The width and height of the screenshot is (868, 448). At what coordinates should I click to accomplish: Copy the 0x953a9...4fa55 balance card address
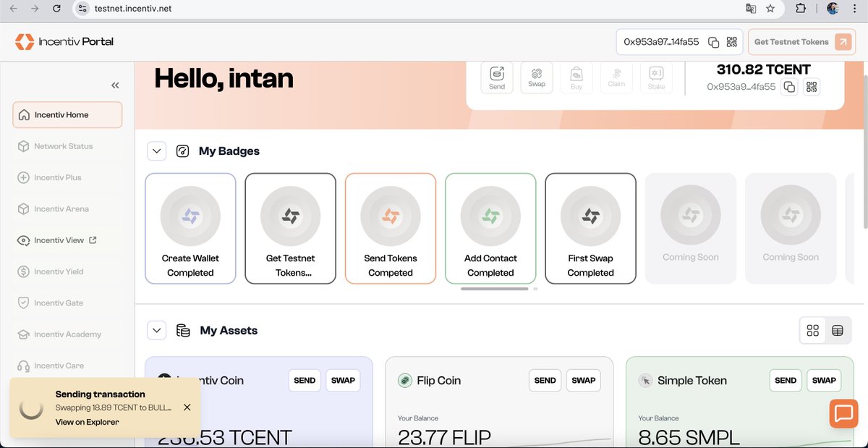click(x=790, y=87)
